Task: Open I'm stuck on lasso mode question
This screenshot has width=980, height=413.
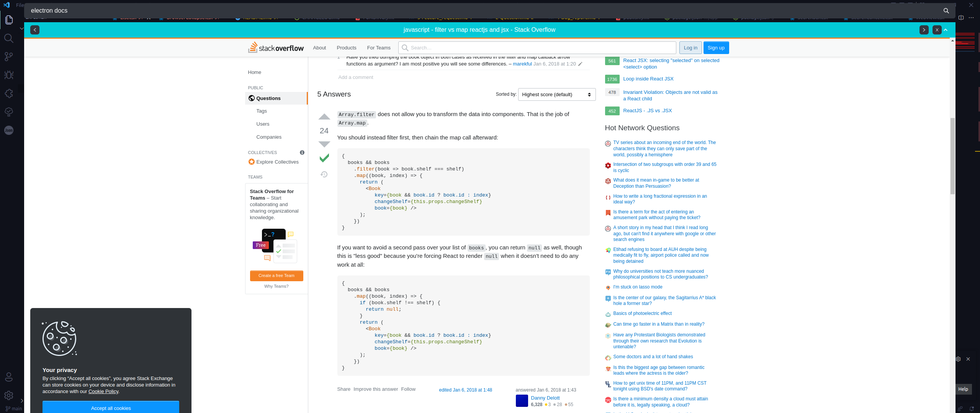Action: 638,287
